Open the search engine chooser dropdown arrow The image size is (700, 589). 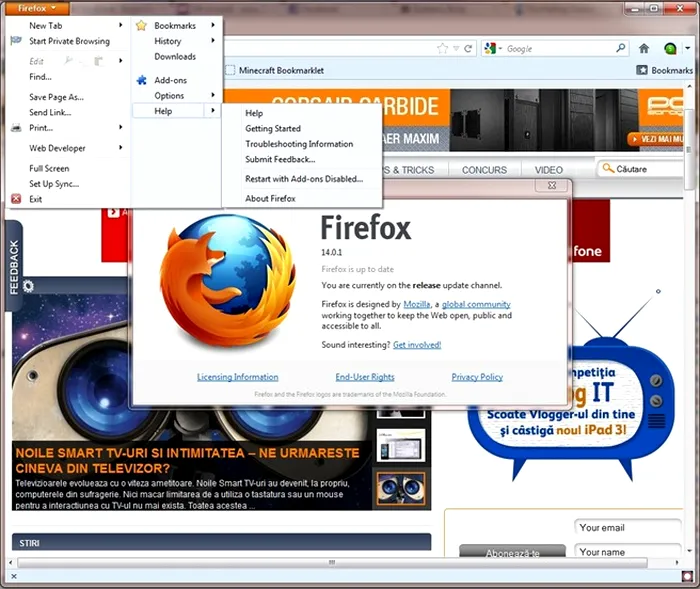500,48
